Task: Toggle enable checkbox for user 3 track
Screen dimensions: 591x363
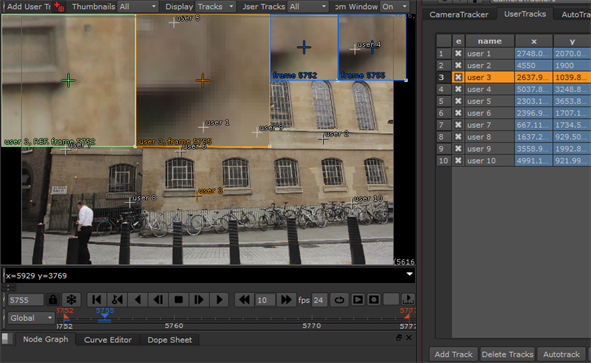Action: click(x=458, y=77)
